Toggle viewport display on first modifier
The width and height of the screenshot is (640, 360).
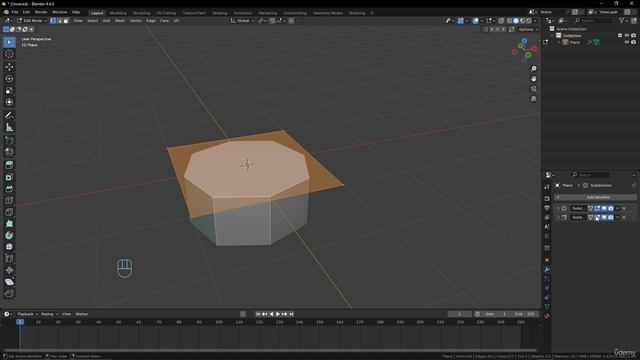(x=604, y=208)
